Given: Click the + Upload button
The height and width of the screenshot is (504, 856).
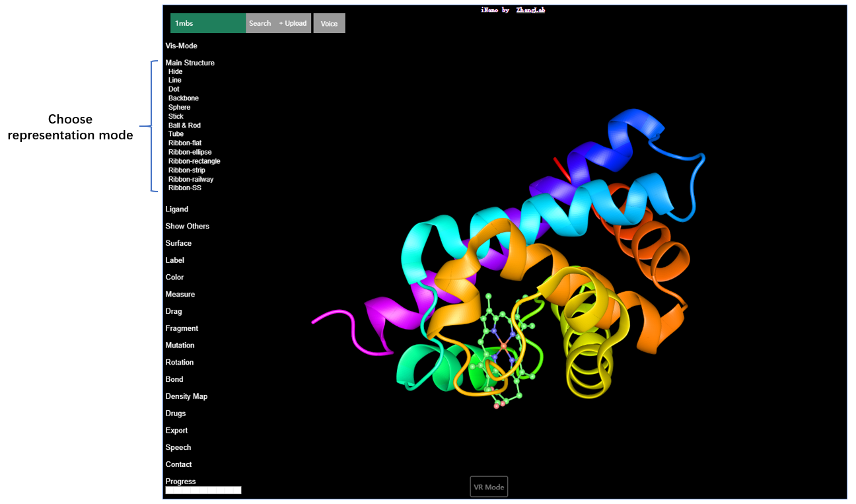Looking at the screenshot, I should [x=293, y=23].
